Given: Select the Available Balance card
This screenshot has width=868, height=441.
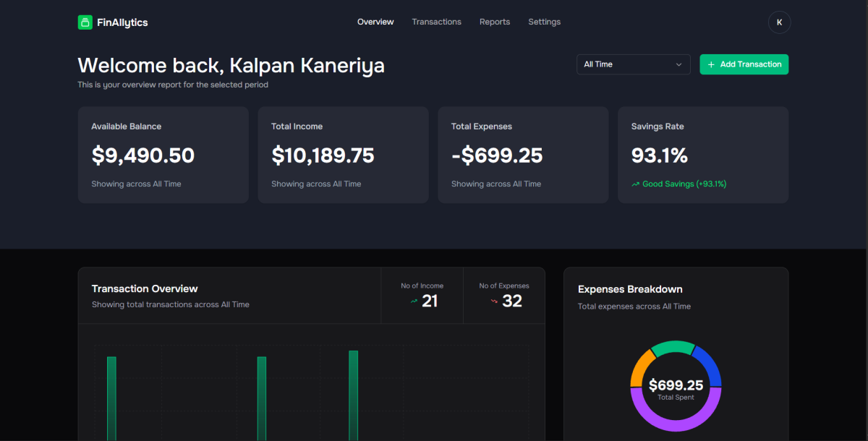Looking at the screenshot, I should tap(163, 155).
